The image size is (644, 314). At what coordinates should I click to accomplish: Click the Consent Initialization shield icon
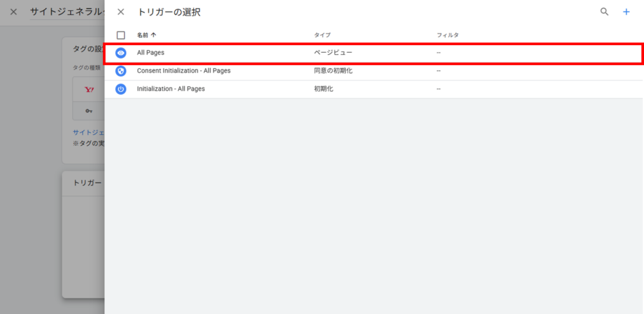120,71
